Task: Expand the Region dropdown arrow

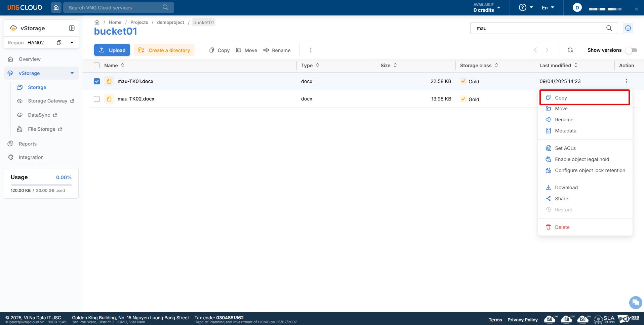Action: click(x=72, y=43)
